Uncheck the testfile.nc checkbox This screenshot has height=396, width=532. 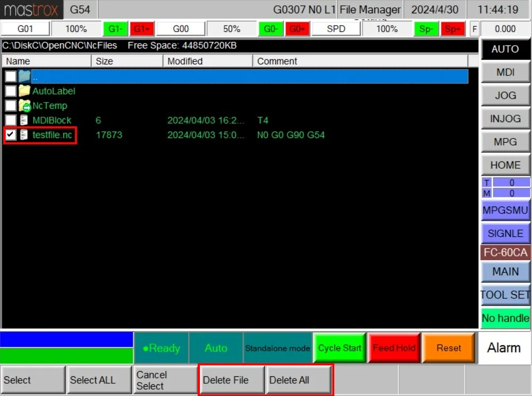[11, 135]
